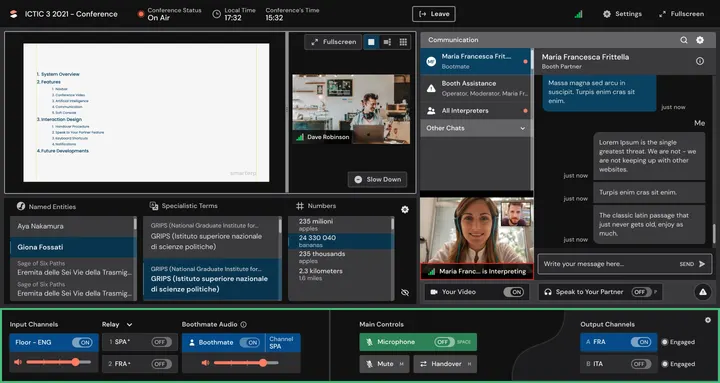Open Maria Francesca Frittella Bootmate chat

(x=475, y=61)
